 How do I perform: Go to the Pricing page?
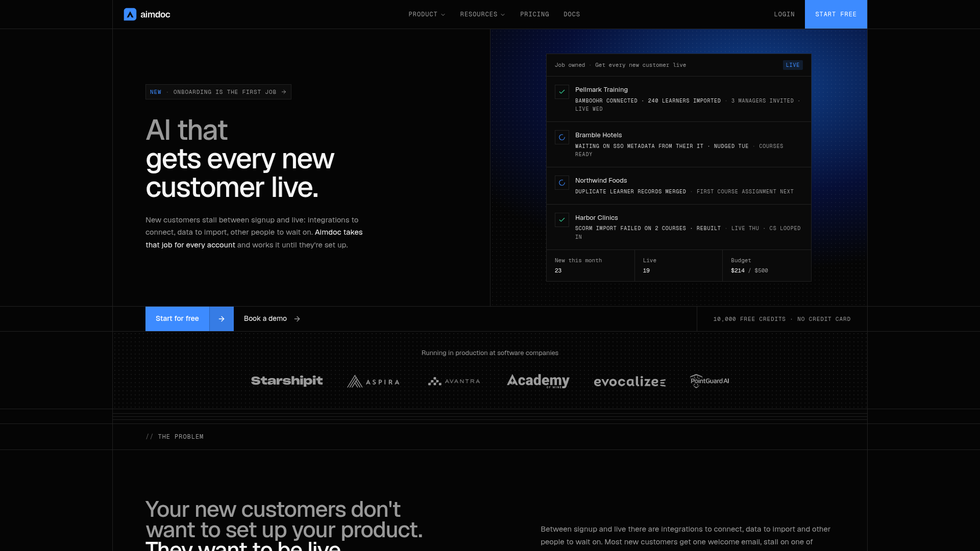(x=534, y=14)
